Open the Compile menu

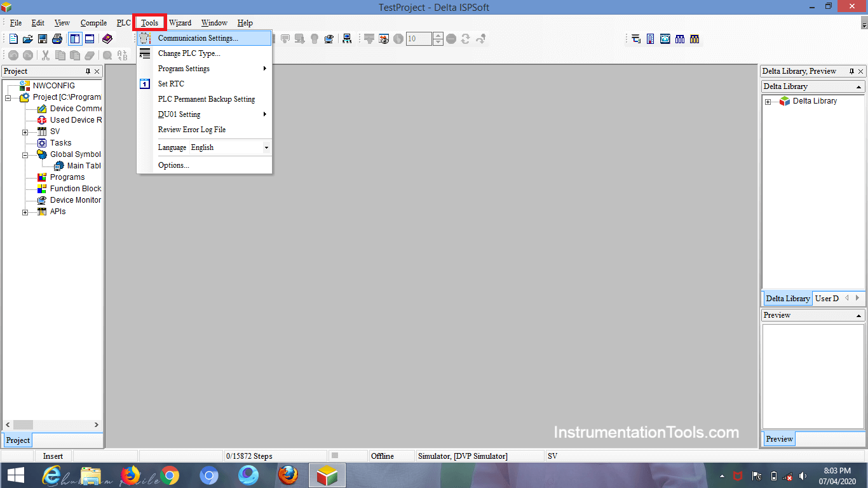93,23
